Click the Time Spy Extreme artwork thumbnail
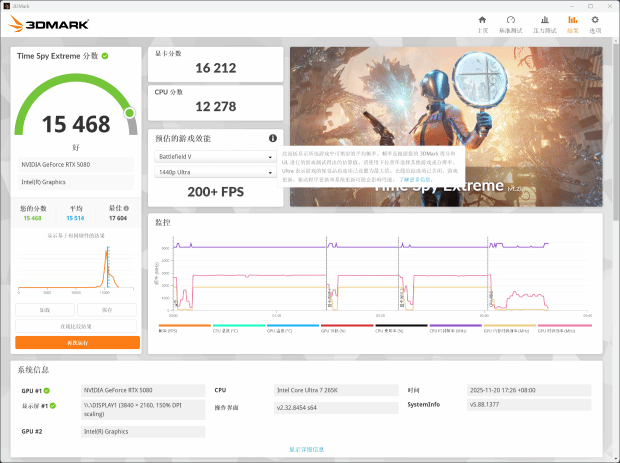This screenshot has width=620, height=463. coord(445,126)
